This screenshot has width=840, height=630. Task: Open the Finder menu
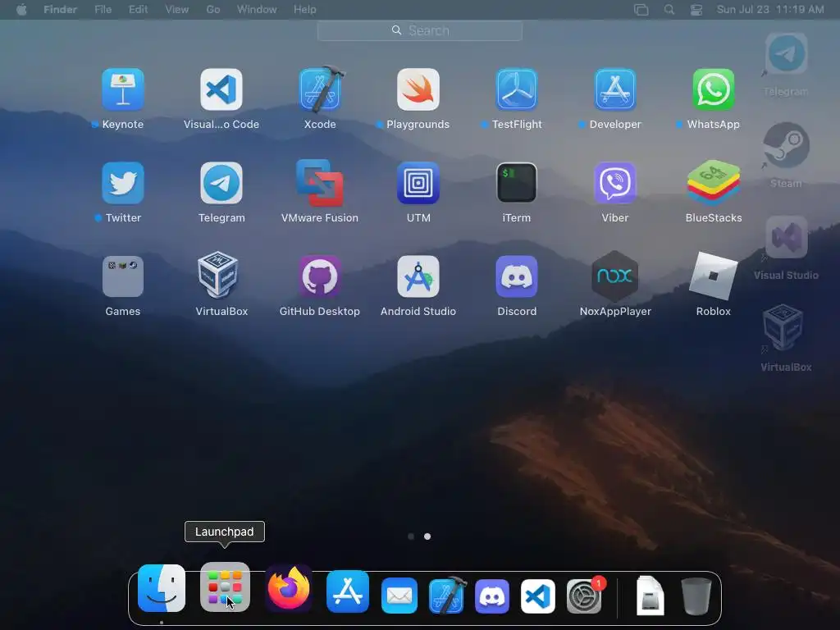[x=60, y=10]
